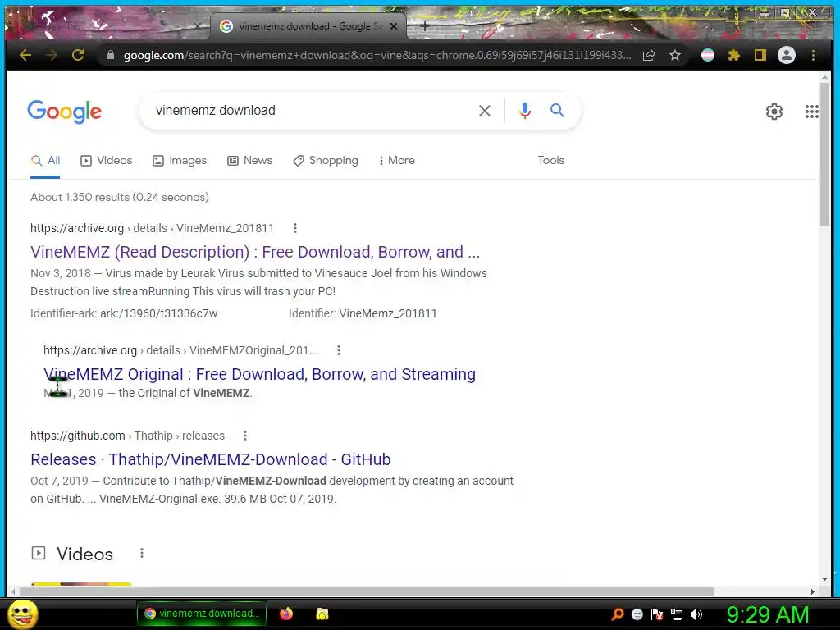This screenshot has height=630, width=840.
Task: Click the striped circular extension icon
Action: [708, 55]
